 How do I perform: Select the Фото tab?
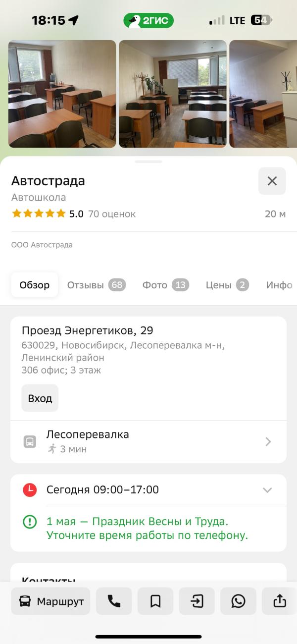[165, 285]
